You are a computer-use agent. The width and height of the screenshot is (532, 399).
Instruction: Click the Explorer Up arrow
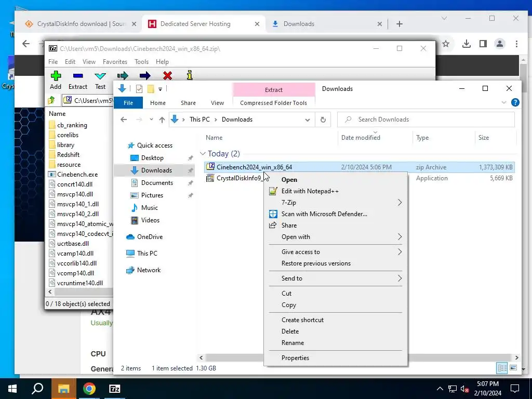pos(162,119)
